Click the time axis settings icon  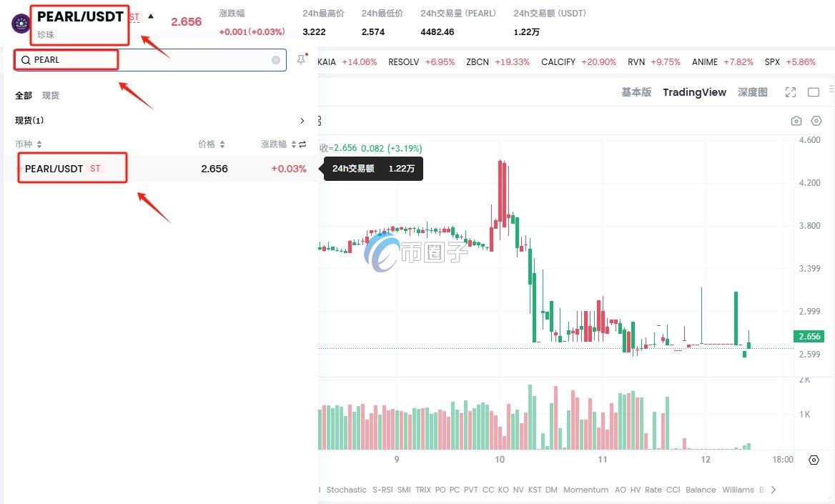[814, 460]
